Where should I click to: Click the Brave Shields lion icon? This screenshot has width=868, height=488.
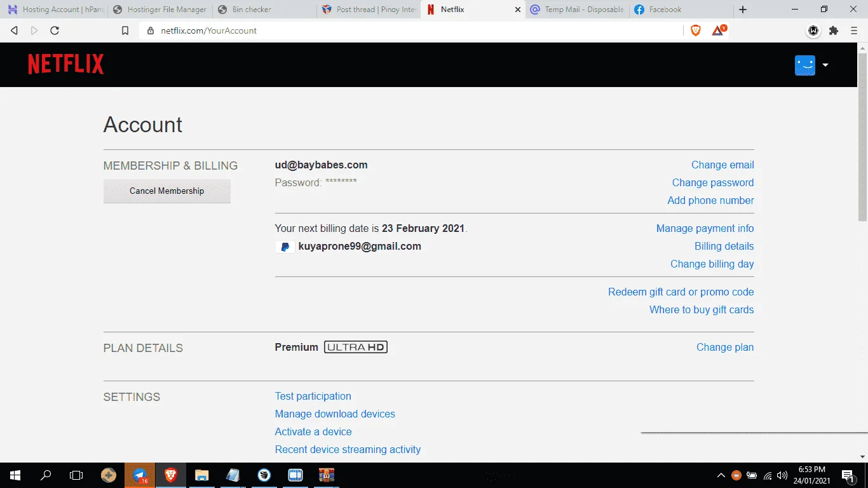pyautogui.click(x=696, y=30)
